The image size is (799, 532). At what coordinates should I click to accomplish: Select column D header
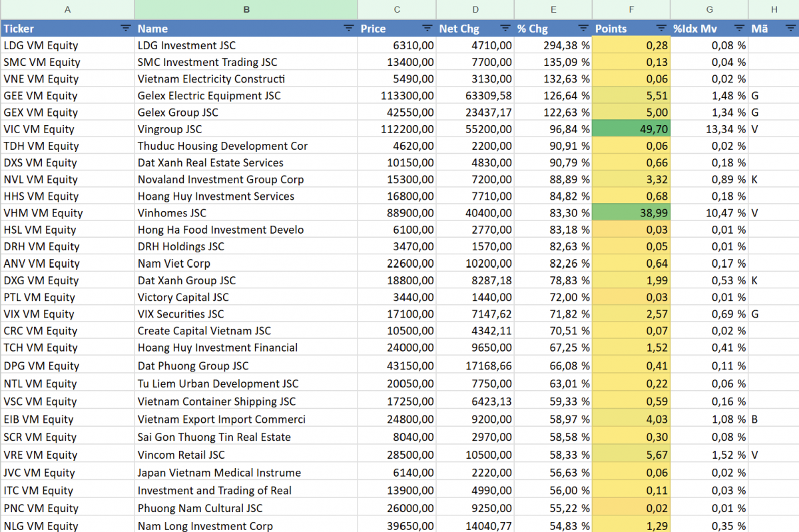(475, 9)
